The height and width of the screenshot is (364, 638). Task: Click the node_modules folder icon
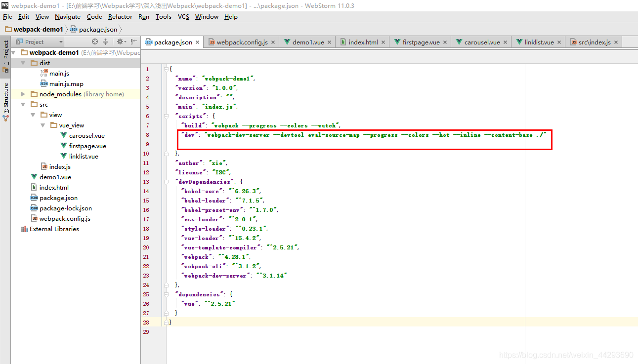pyautogui.click(x=34, y=94)
